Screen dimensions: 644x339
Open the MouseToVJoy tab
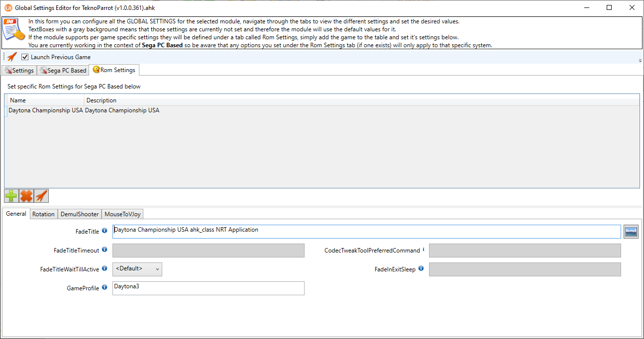123,214
